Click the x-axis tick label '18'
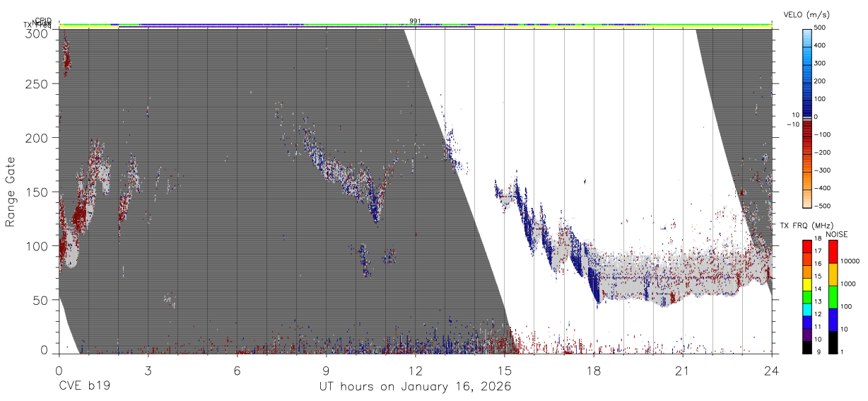The width and height of the screenshot is (868, 401). (x=593, y=371)
